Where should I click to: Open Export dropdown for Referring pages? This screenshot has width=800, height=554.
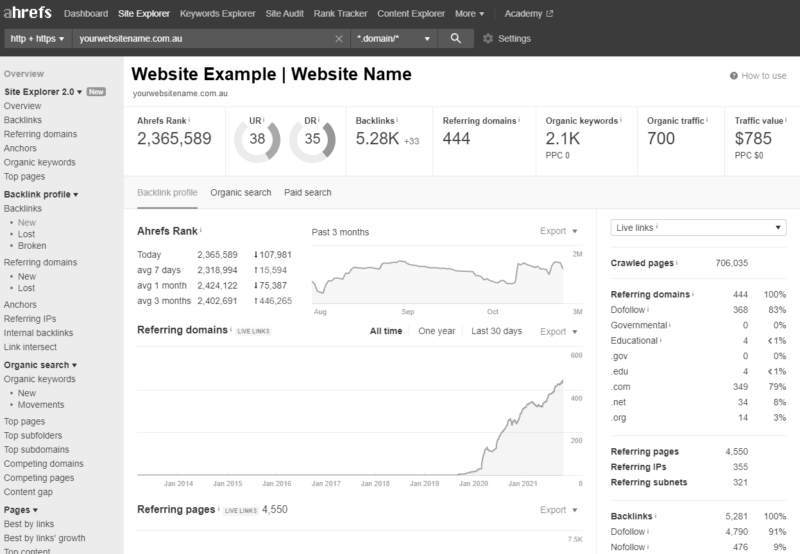point(559,510)
